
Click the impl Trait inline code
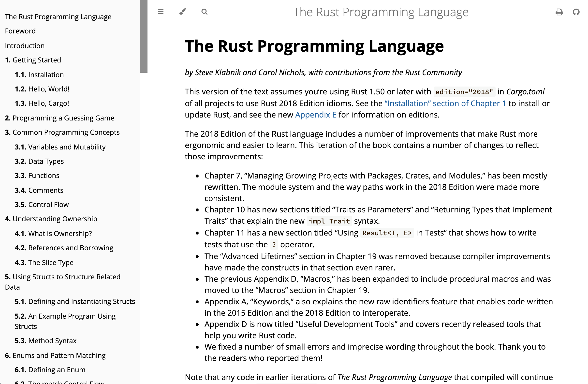coord(329,221)
